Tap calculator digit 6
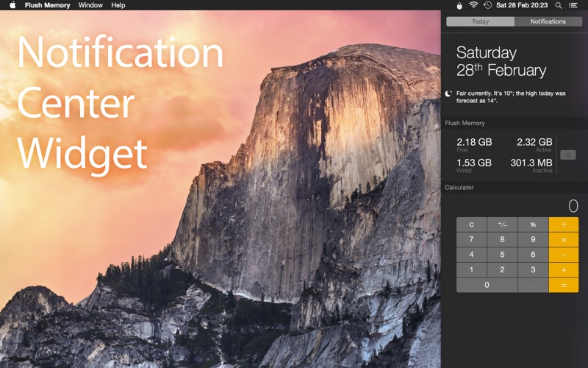This screenshot has width=588, height=368. point(533,255)
